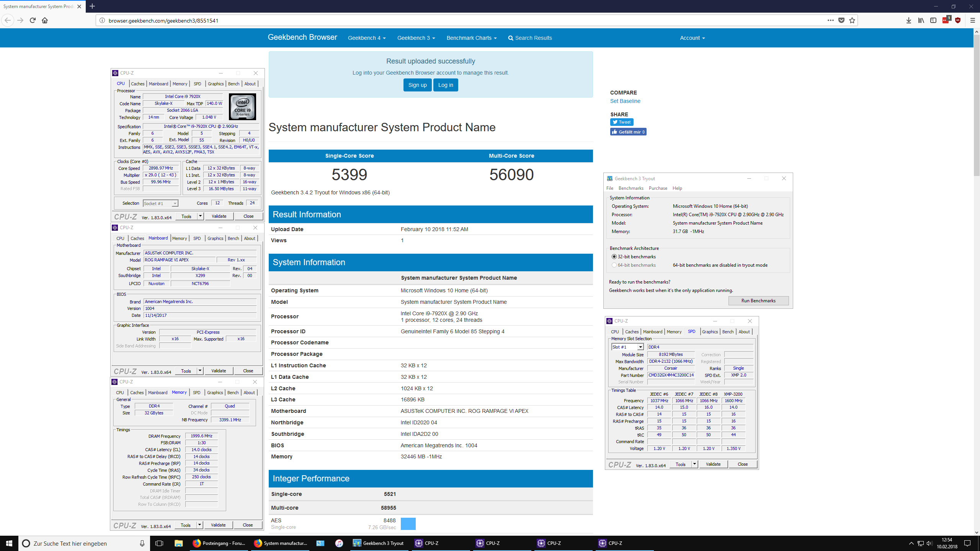This screenshot has height=551, width=980.
Task: Click Close button in SPD CPU-Z window
Action: click(743, 464)
